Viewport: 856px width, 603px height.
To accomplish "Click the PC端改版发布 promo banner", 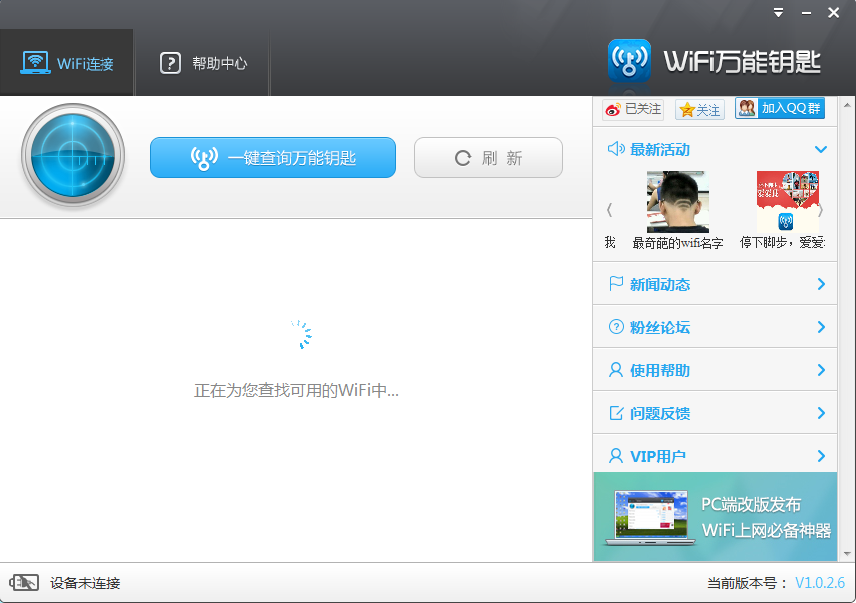I will click(x=715, y=517).
